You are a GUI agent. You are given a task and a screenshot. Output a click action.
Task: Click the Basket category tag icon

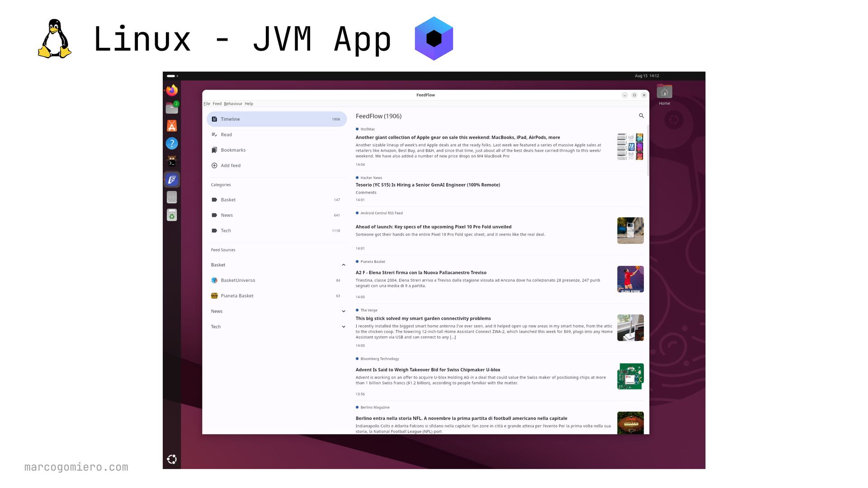point(214,200)
